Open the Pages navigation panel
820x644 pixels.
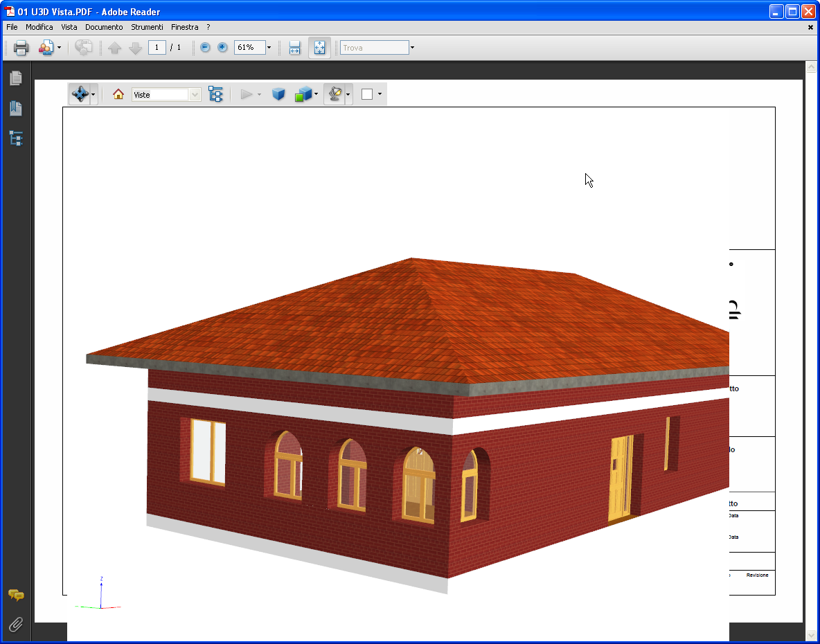click(x=15, y=78)
